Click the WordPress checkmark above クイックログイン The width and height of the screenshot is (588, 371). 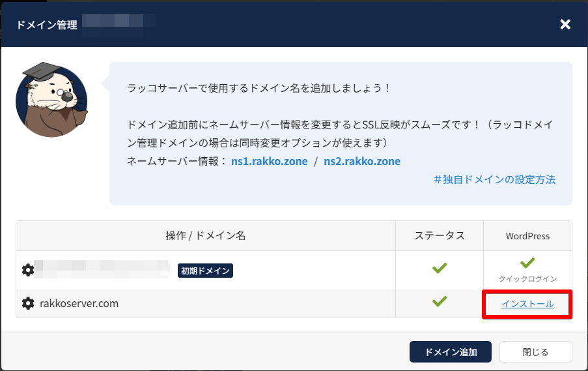pyautogui.click(x=527, y=263)
